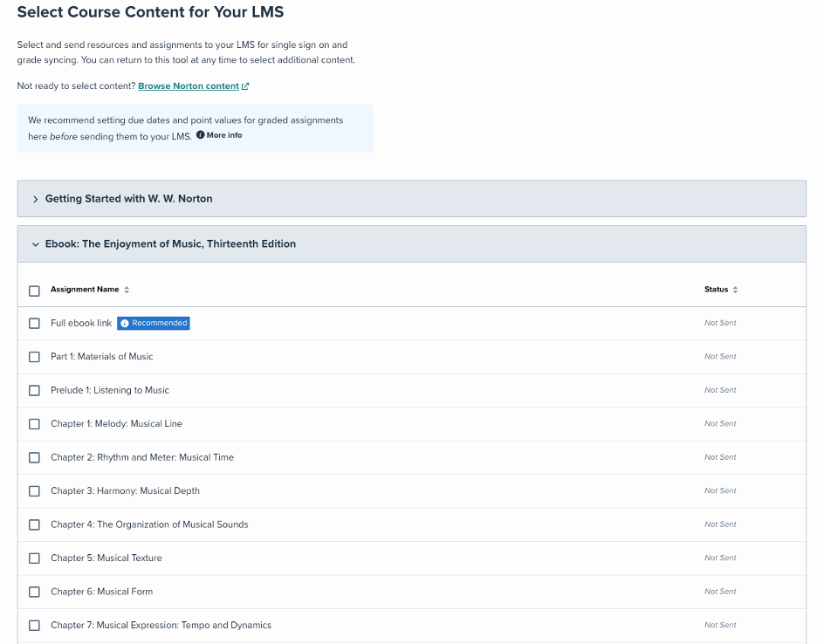This screenshot has height=644, width=817.
Task: Enable the Chapter 5: Musical Texture checkbox
Action: click(x=34, y=558)
